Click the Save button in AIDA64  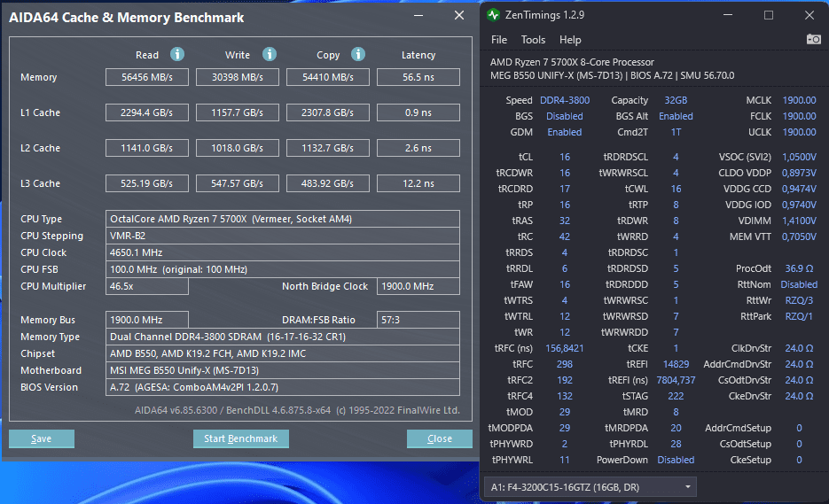42,438
